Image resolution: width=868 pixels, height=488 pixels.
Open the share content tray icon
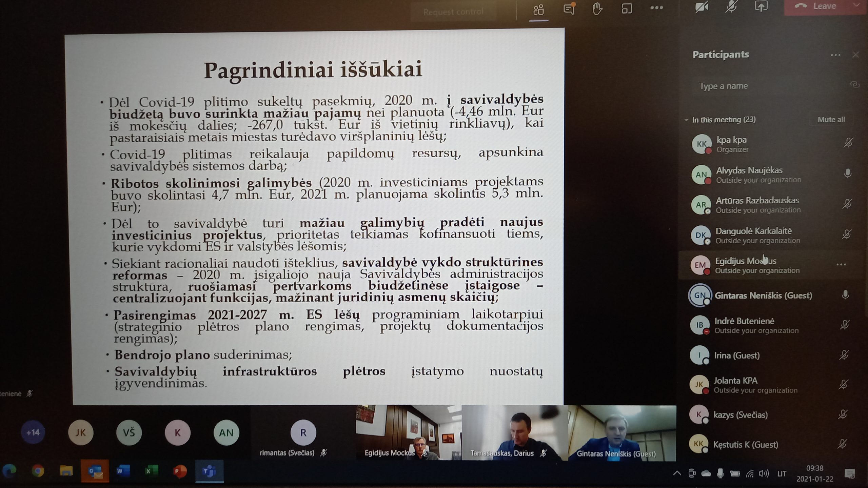click(761, 7)
